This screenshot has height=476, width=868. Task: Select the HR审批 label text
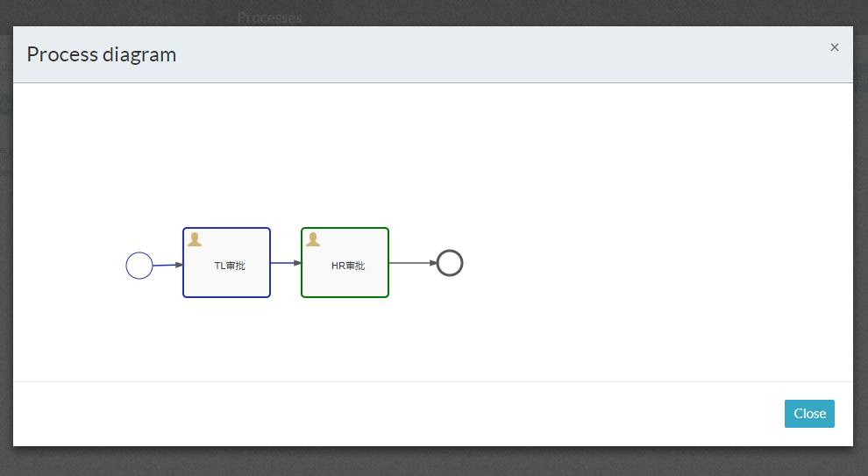(x=348, y=266)
